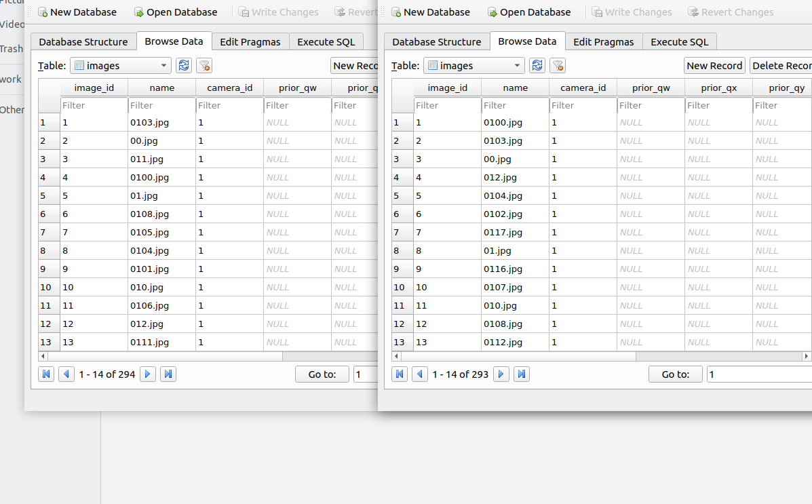The image size is (812, 504).
Task: Select cell 0100.jpg in the right window
Action: click(x=516, y=123)
